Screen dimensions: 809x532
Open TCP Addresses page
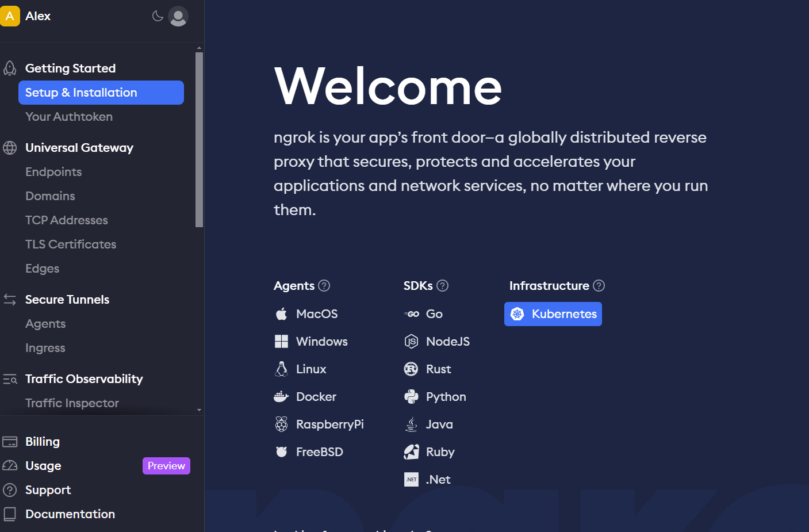point(67,220)
